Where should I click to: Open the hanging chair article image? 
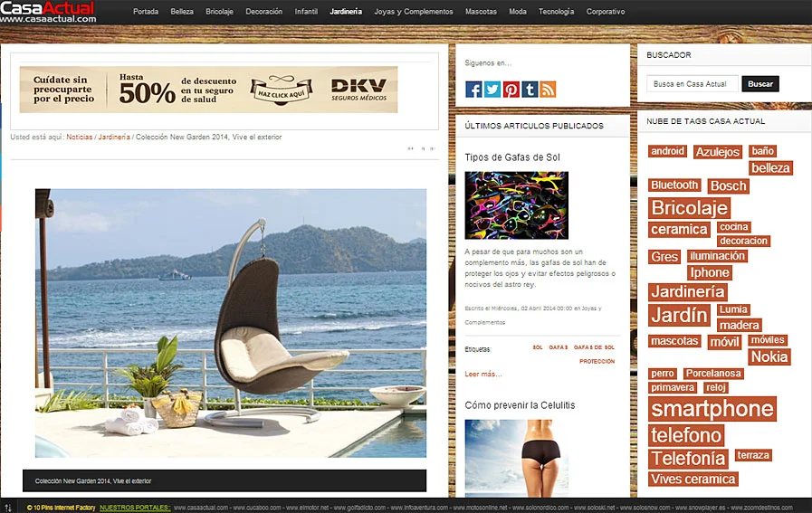(x=231, y=323)
